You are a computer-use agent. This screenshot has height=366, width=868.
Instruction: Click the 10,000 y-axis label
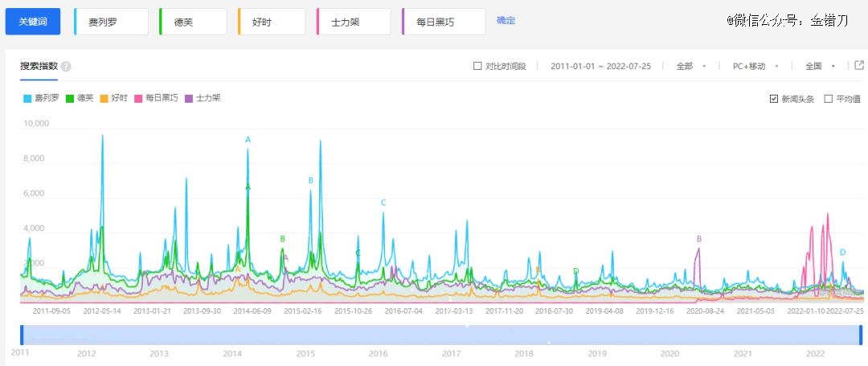click(36, 124)
